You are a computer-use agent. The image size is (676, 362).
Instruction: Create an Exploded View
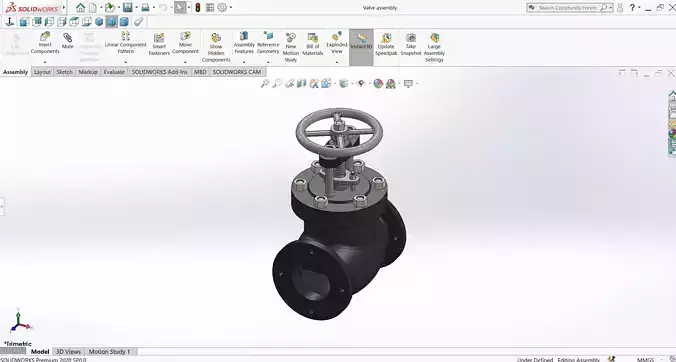[337, 43]
